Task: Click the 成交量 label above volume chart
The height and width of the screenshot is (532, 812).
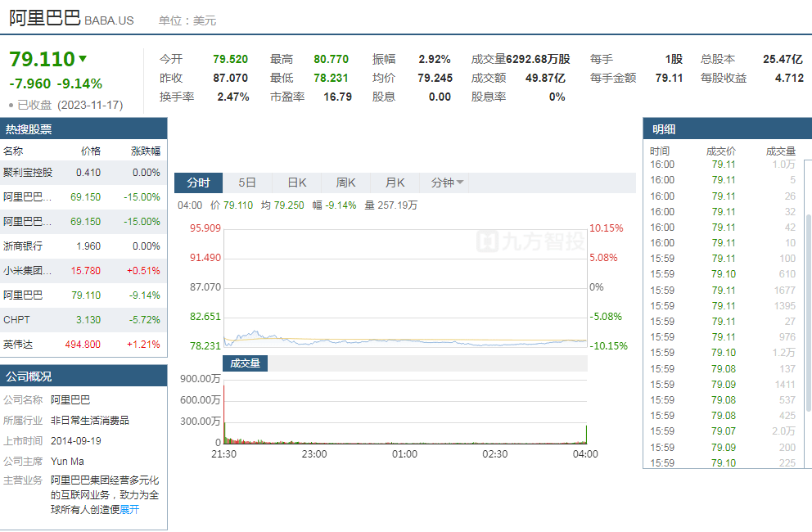Action: [x=245, y=363]
